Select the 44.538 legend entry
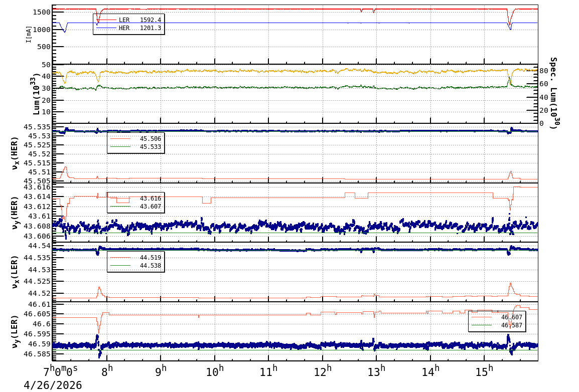 pyautogui.click(x=135, y=266)
